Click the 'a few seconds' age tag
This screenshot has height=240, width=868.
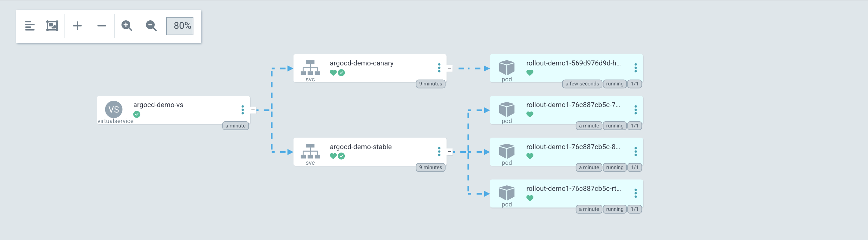click(582, 84)
